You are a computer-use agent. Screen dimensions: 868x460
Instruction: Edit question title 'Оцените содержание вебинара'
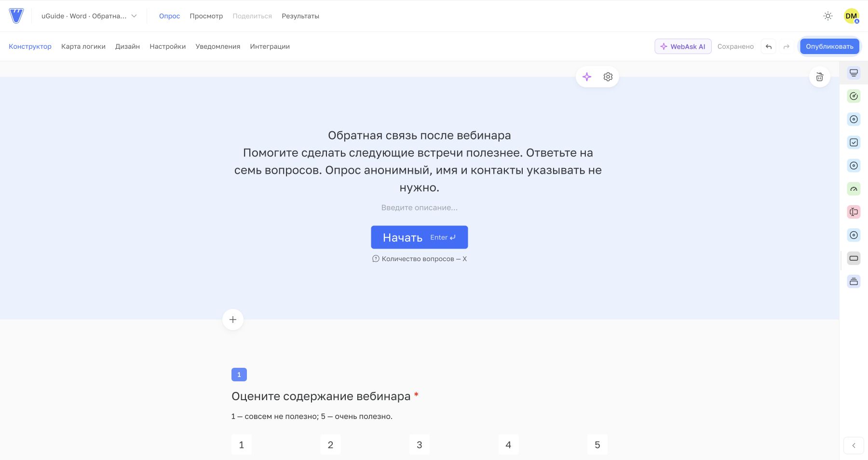[x=321, y=396]
